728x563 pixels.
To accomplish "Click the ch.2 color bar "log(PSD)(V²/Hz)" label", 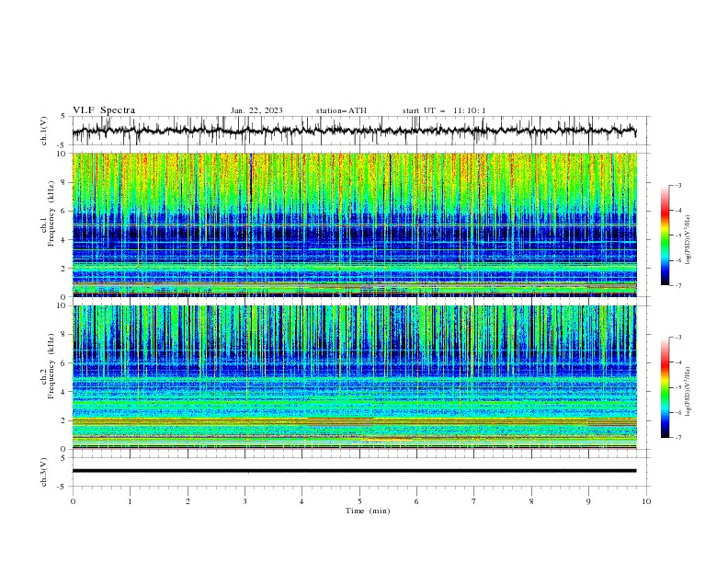I will click(688, 392).
